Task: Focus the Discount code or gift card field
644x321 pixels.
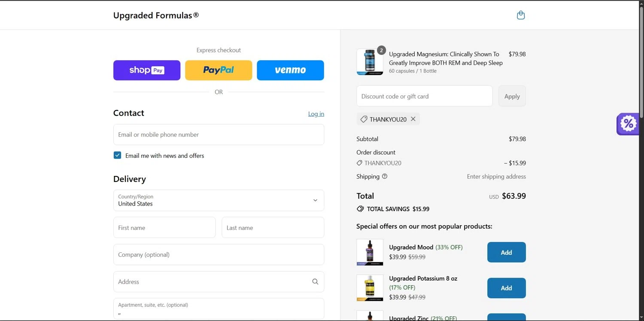Action: pyautogui.click(x=424, y=96)
